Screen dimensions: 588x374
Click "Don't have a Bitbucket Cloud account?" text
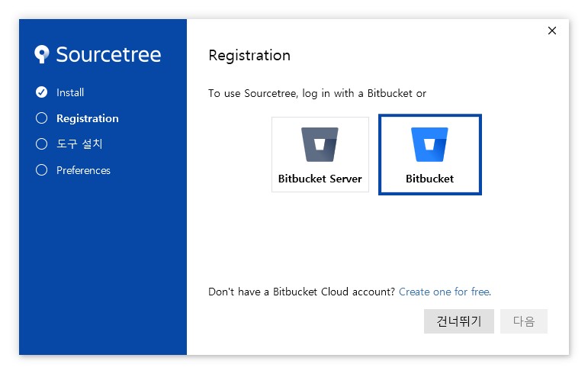coord(301,292)
